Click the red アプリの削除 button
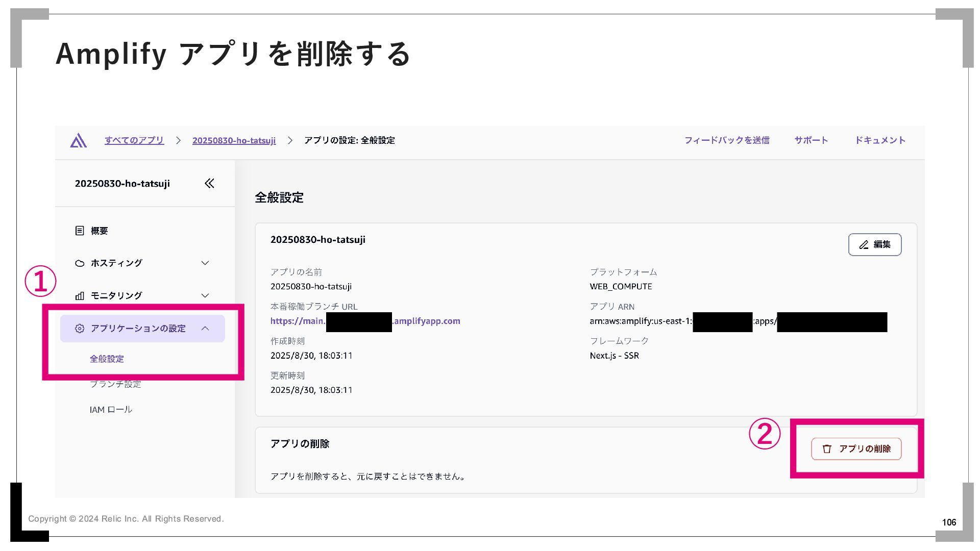 pyautogui.click(x=856, y=449)
